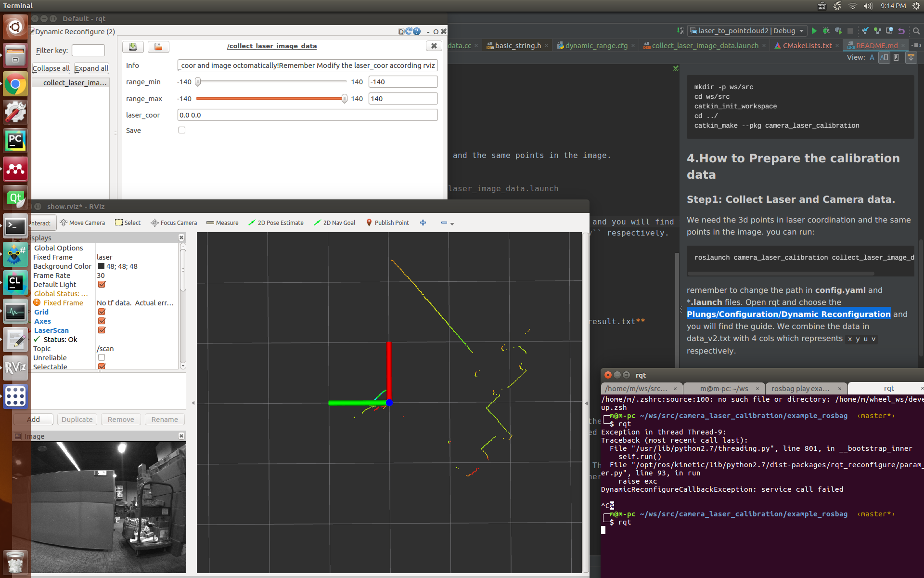Click the Duplicate display button

[x=77, y=420]
